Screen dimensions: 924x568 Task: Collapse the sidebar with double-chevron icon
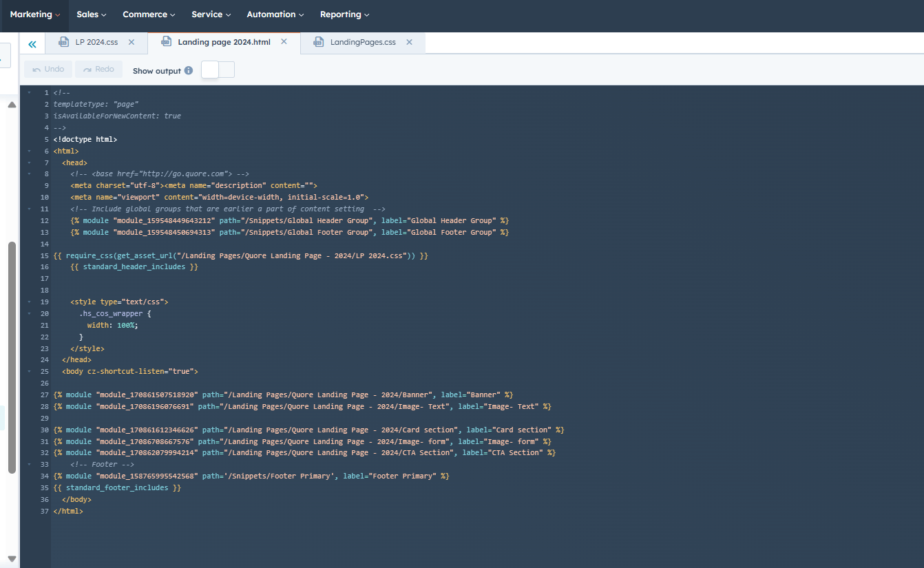tap(32, 43)
